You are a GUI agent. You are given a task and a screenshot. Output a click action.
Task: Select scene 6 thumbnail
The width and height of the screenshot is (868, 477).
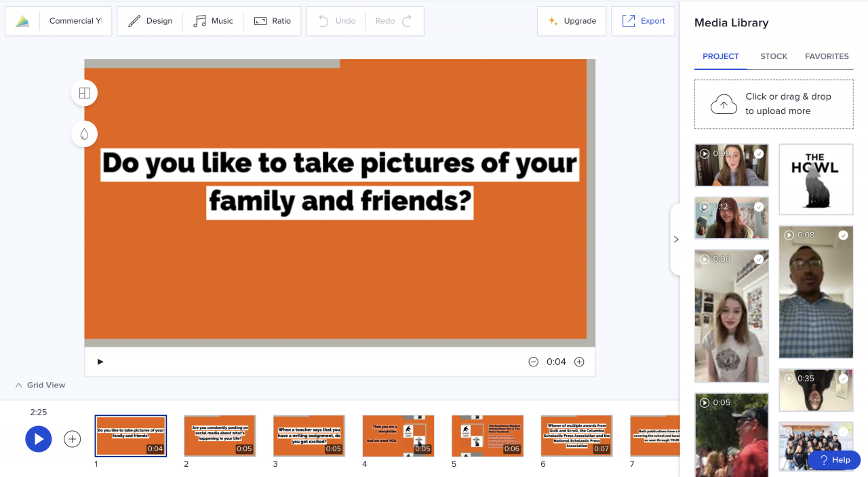click(x=576, y=436)
